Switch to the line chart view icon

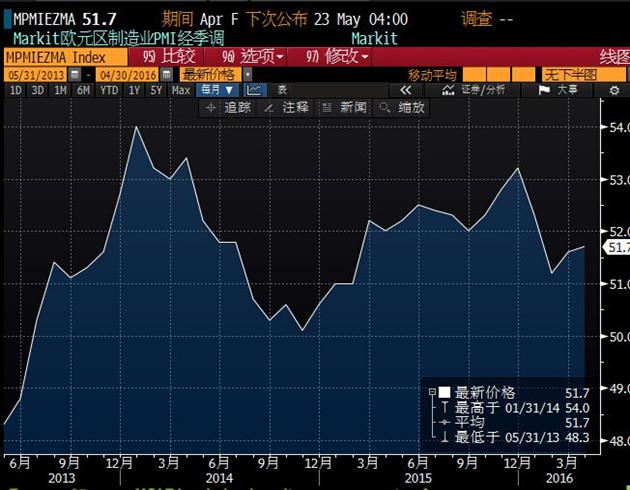[x=254, y=90]
